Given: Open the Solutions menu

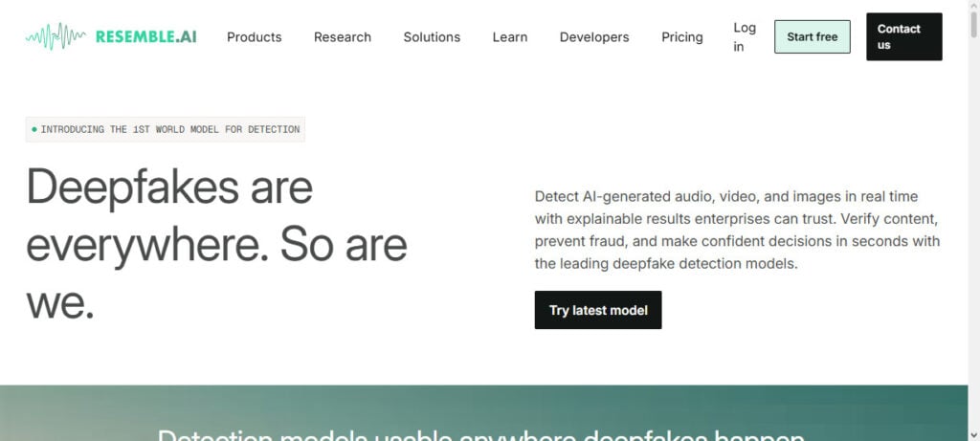Looking at the screenshot, I should point(432,37).
